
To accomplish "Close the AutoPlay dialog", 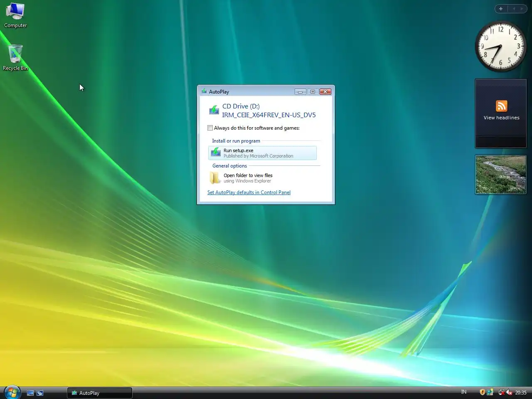I will (x=325, y=91).
